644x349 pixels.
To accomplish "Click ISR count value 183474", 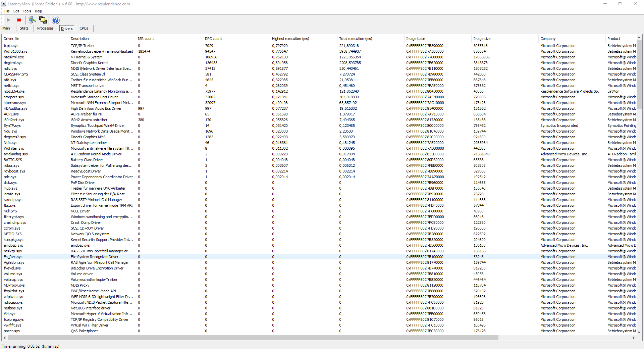I will [144, 51].
